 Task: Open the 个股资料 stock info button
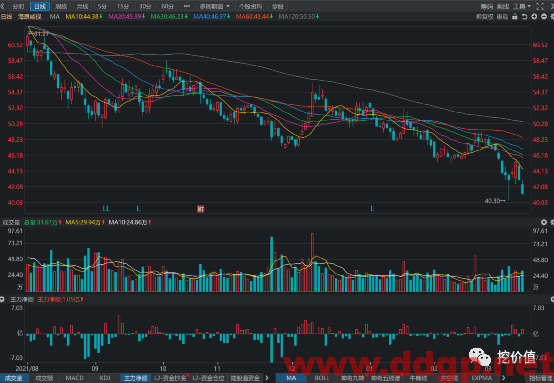(x=251, y=6)
